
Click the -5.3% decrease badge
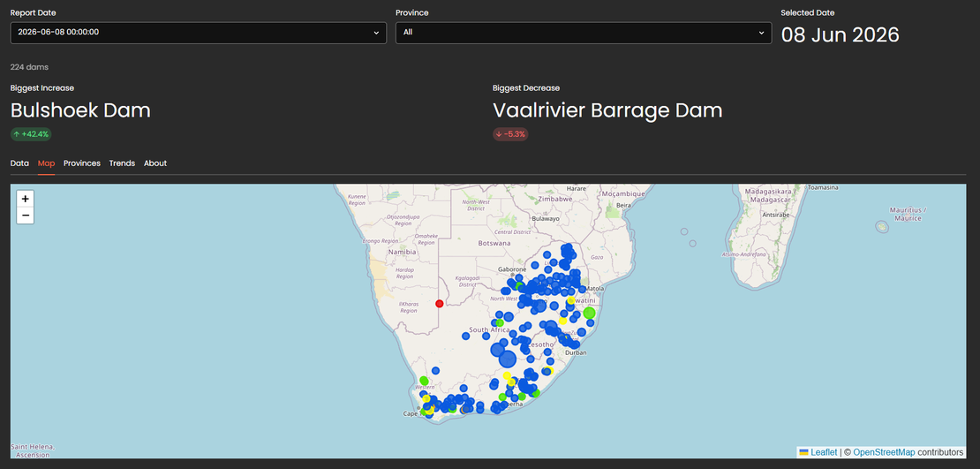pos(510,134)
